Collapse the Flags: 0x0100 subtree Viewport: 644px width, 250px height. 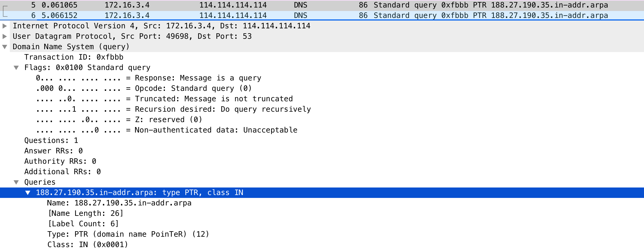(x=16, y=68)
